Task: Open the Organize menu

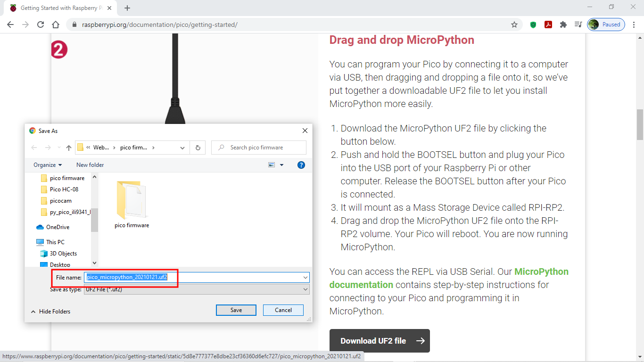Action: coord(48,165)
